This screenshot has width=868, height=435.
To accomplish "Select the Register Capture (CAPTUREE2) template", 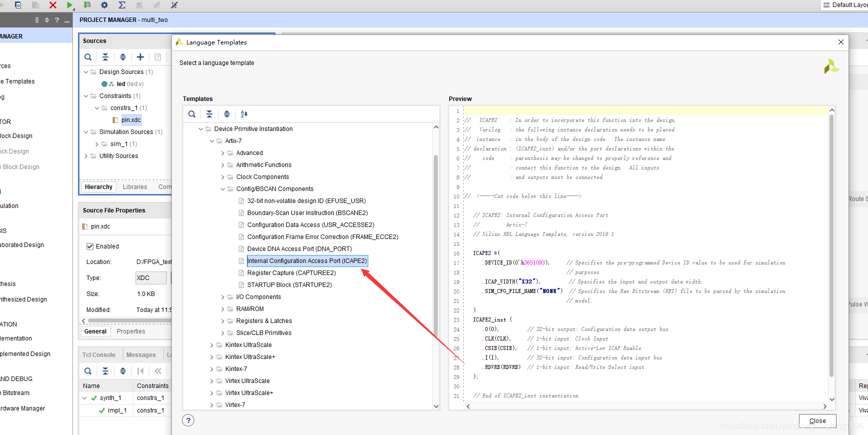I will [x=291, y=273].
